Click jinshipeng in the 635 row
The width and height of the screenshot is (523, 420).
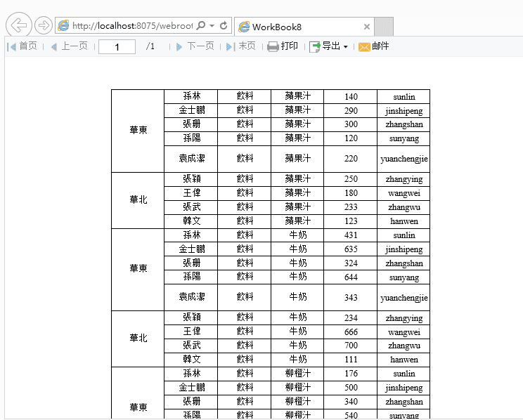(404, 249)
